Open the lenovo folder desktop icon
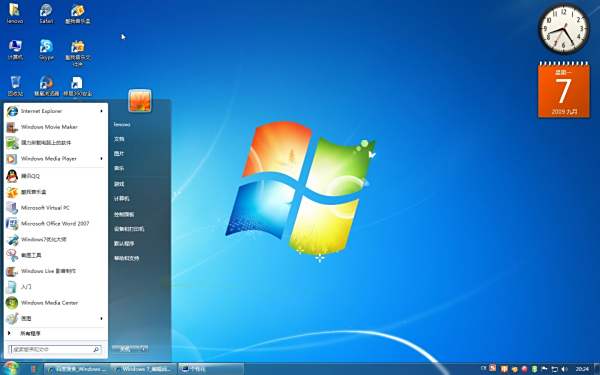600x375 pixels. tap(15, 13)
